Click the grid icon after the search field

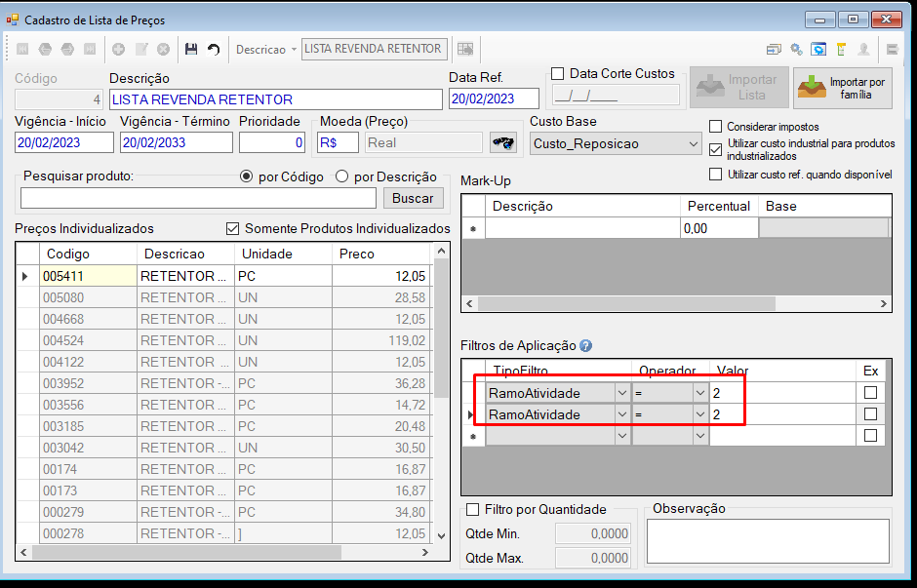(465, 49)
